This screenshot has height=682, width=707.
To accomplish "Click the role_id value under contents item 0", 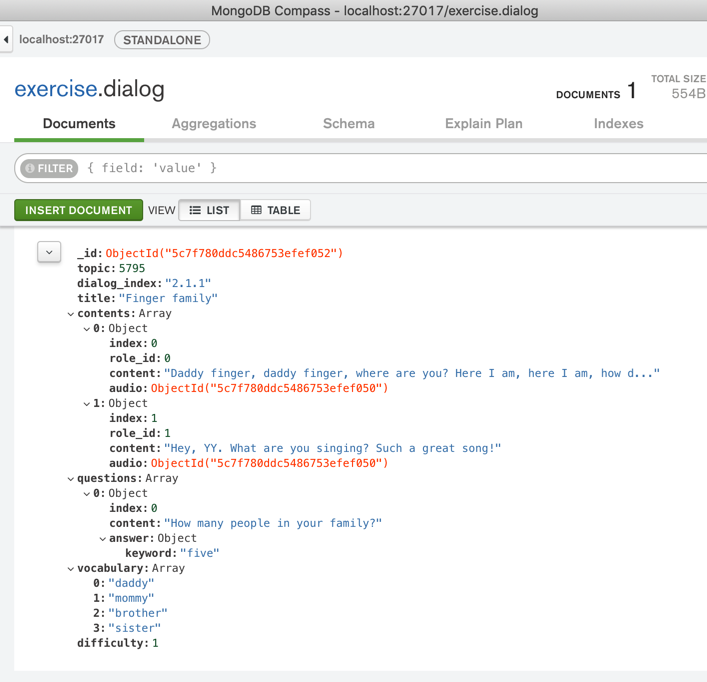I will pyautogui.click(x=167, y=358).
